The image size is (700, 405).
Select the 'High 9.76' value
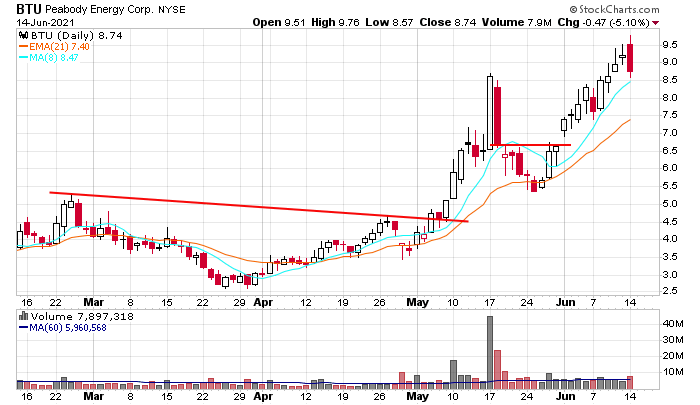coord(335,22)
